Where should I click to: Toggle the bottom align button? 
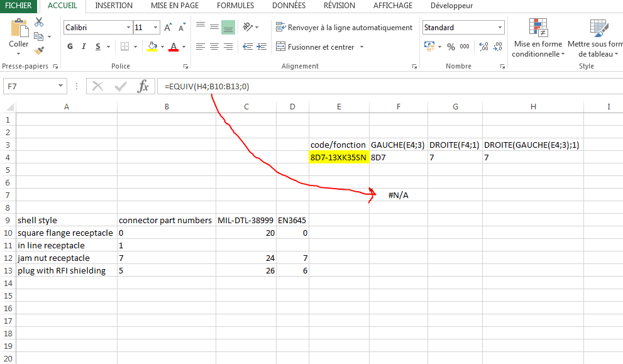(x=228, y=27)
